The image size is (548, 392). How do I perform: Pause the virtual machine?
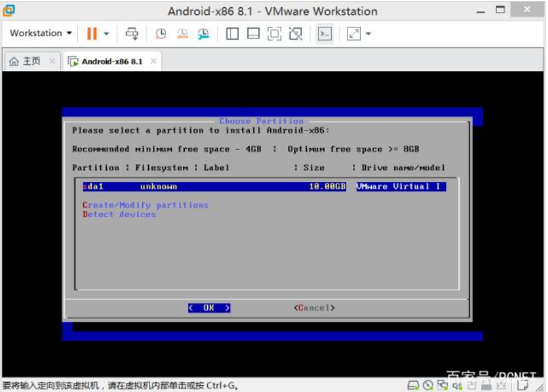[x=92, y=33]
